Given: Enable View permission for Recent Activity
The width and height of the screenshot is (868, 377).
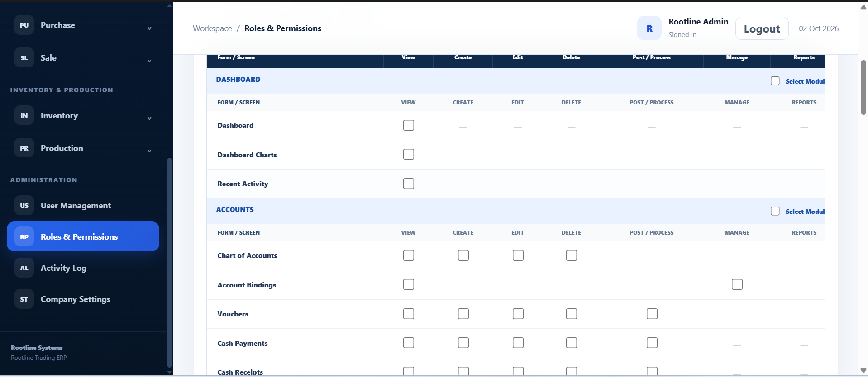Looking at the screenshot, I should (409, 184).
